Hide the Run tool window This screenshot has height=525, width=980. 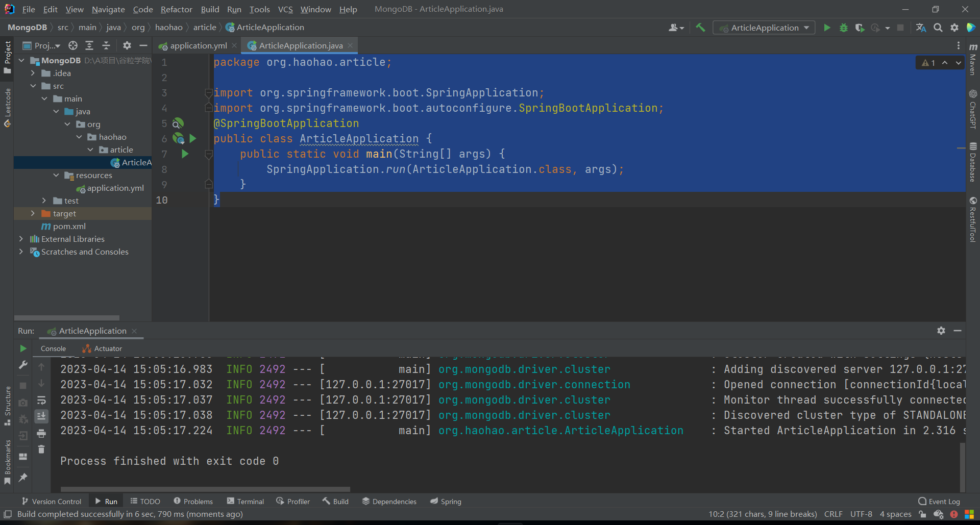[x=958, y=331]
